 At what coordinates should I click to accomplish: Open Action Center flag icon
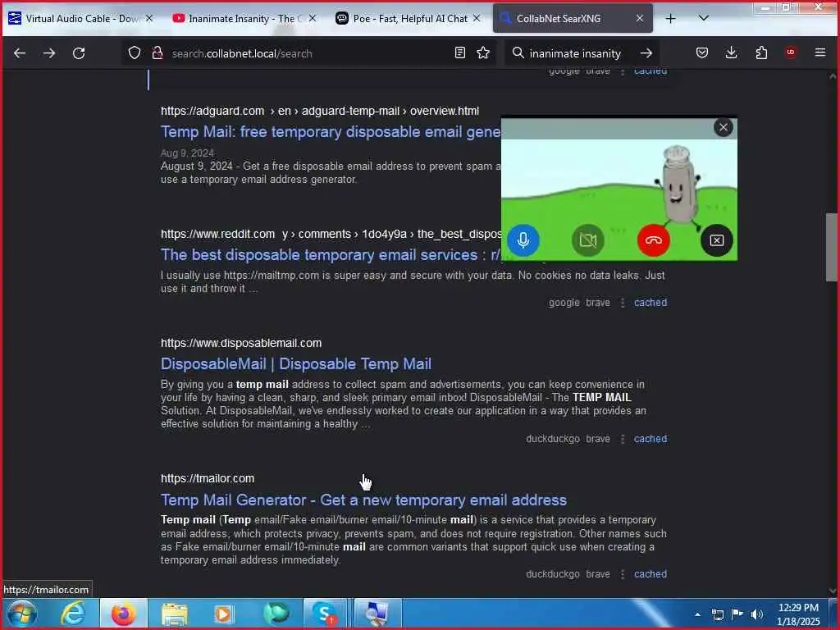(x=737, y=614)
